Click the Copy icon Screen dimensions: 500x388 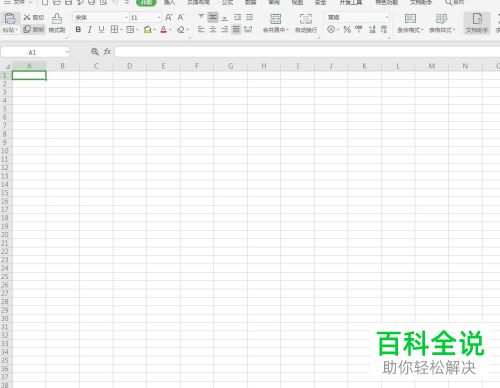27,29
